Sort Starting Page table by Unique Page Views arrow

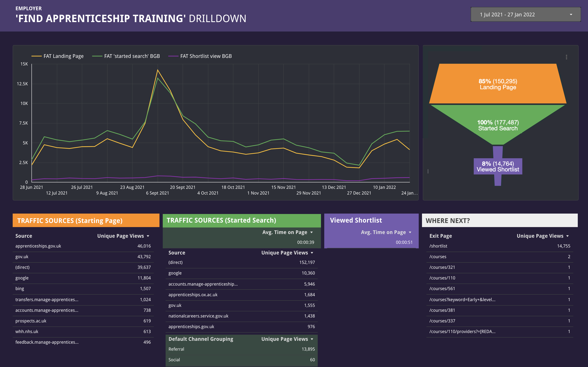pyautogui.click(x=148, y=236)
